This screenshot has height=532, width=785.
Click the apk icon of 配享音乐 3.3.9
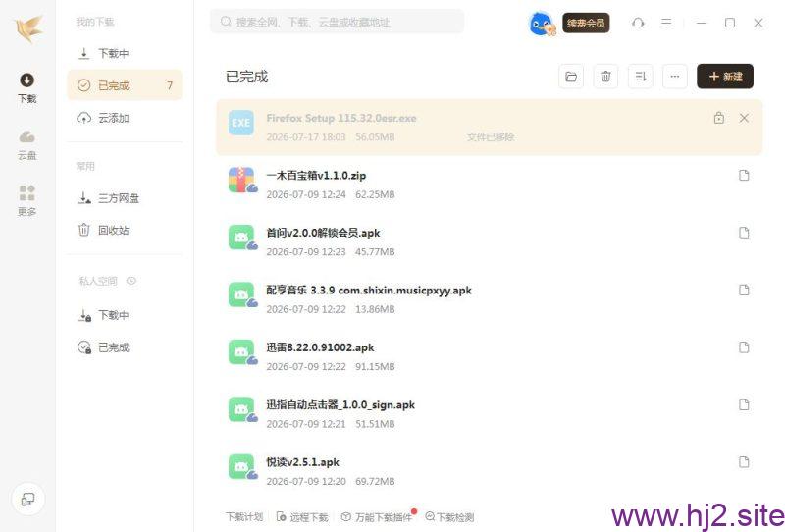pyautogui.click(x=242, y=295)
